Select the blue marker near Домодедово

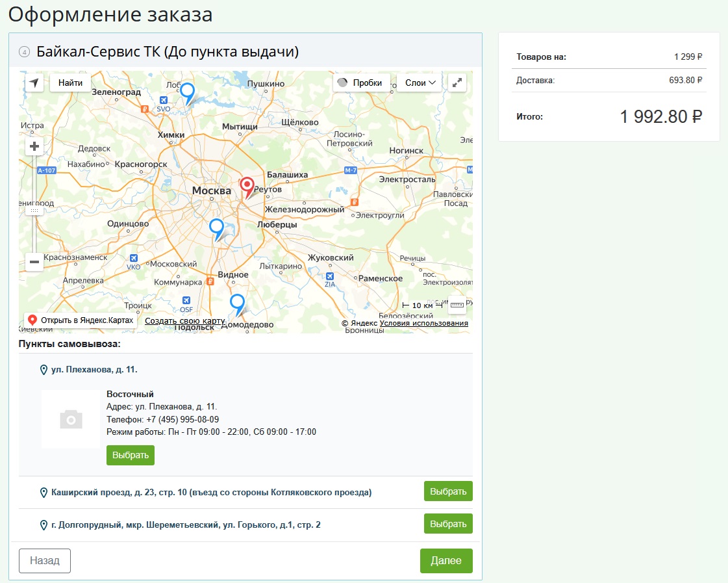point(238,304)
